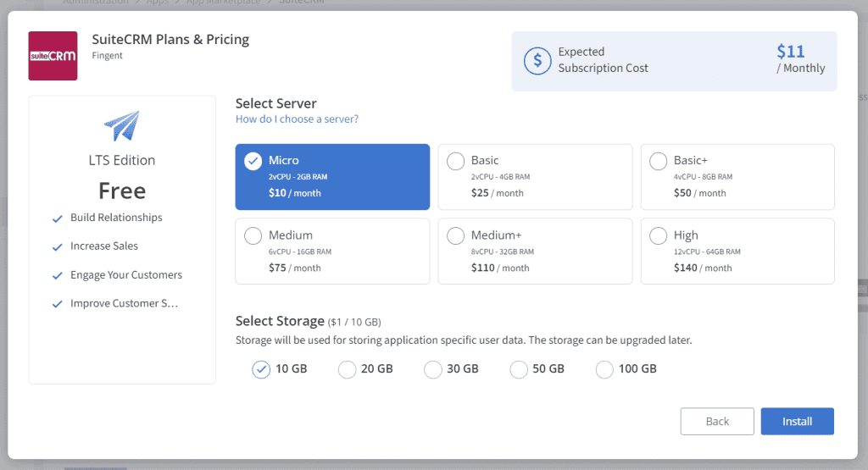The width and height of the screenshot is (868, 470).
Task: Select 20 GB storage option
Action: [x=347, y=369]
